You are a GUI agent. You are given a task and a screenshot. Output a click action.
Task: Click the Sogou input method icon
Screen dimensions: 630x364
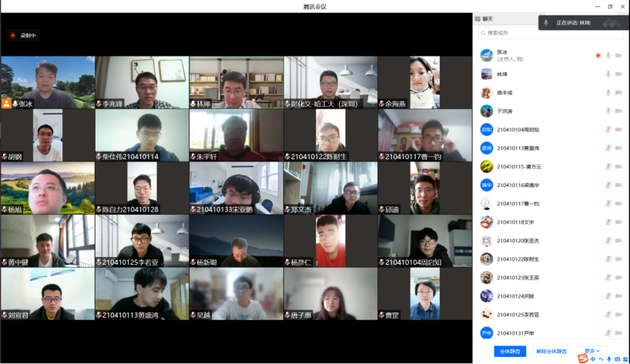pos(583,358)
